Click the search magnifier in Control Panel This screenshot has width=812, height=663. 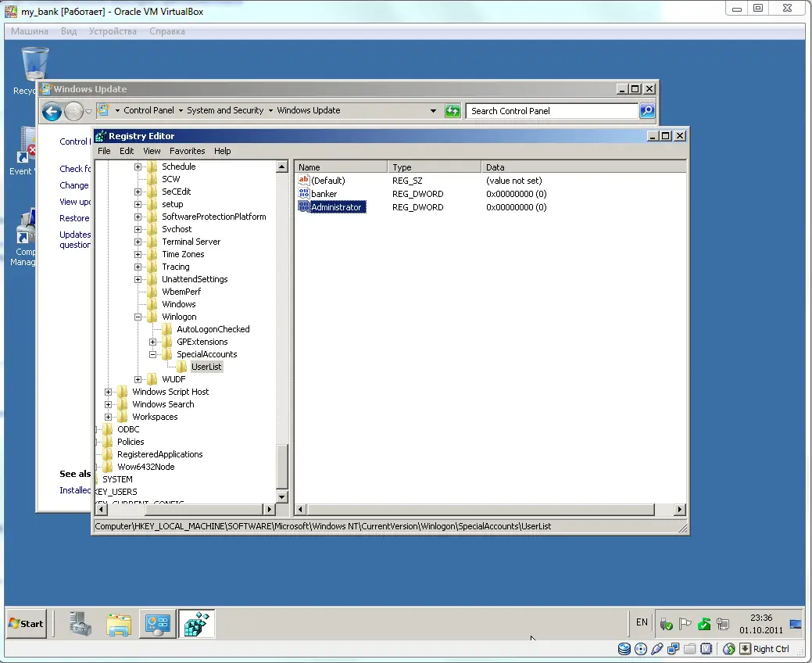click(647, 111)
